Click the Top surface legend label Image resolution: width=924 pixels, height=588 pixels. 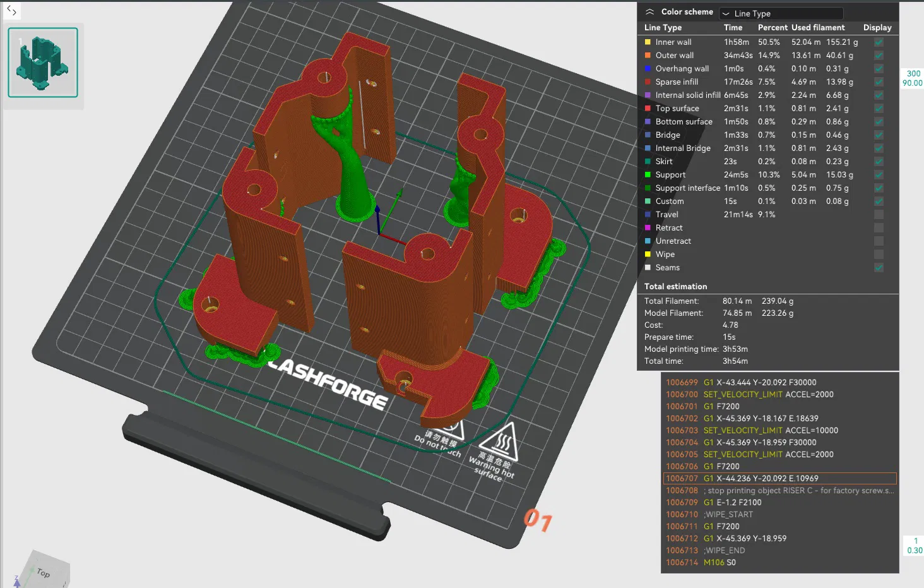point(677,109)
